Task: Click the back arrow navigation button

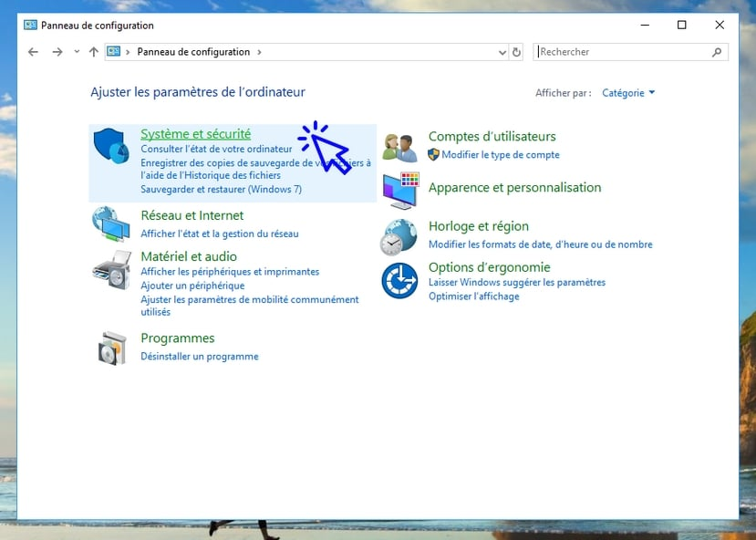Action: pos(33,52)
